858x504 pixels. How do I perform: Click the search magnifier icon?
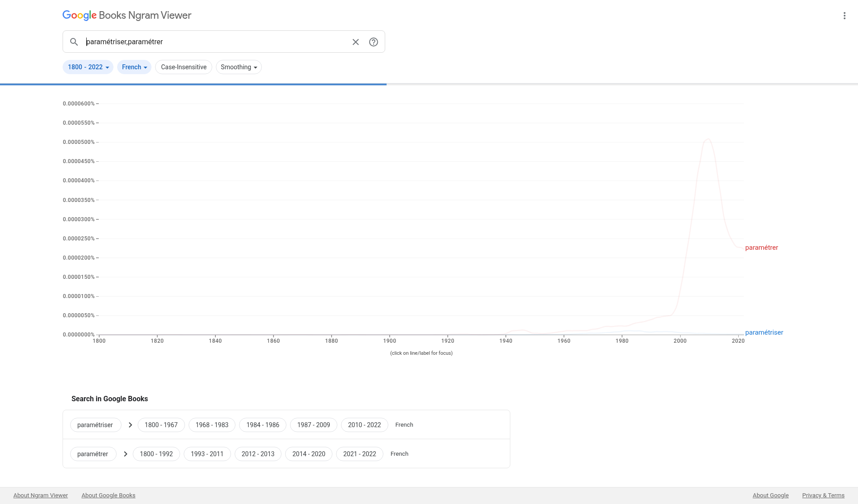[74, 42]
